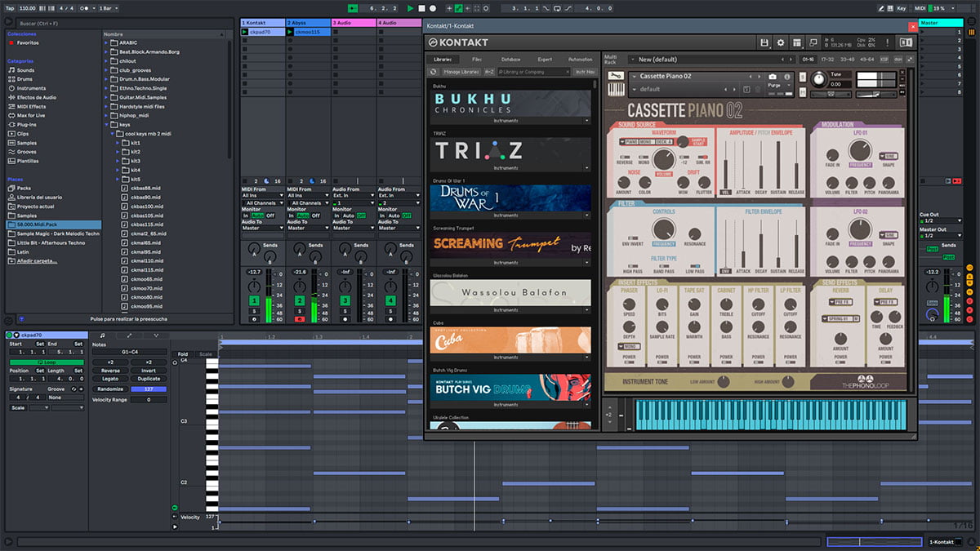This screenshot has width=980, height=551.
Task: Expand the ARABIC folder
Action: (x=107, y=42)
